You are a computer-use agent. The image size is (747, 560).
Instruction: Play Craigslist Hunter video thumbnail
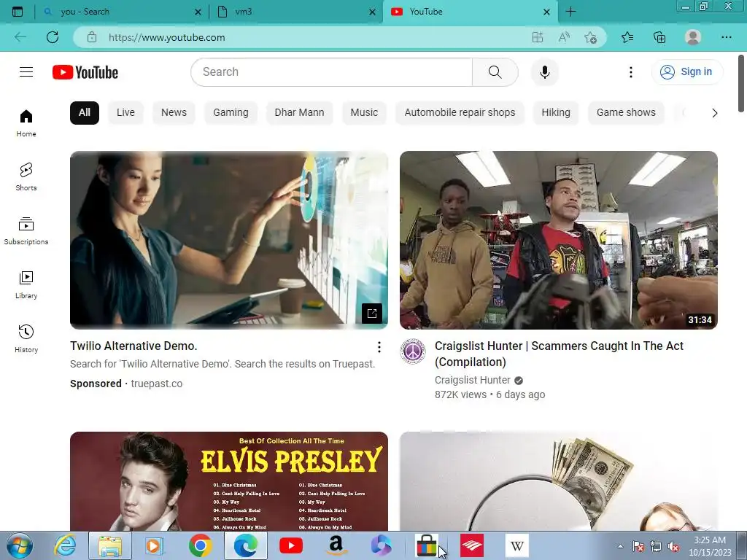pos(558,240)
